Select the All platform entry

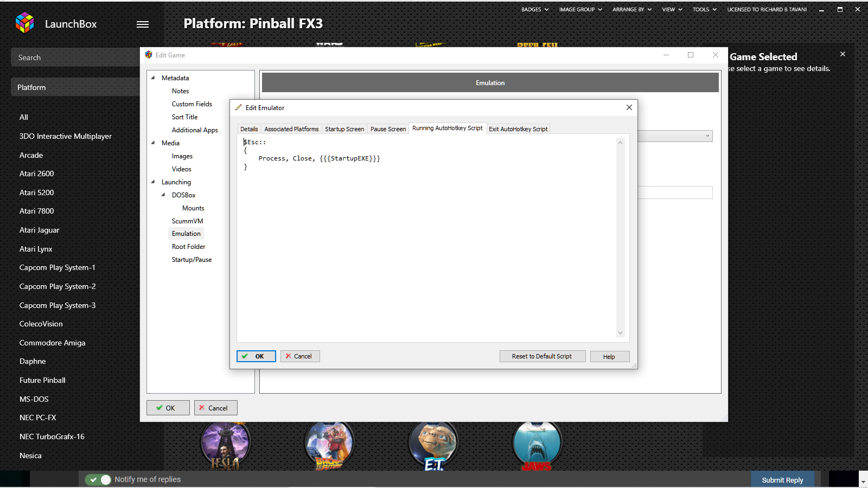[x=24, y=117]
